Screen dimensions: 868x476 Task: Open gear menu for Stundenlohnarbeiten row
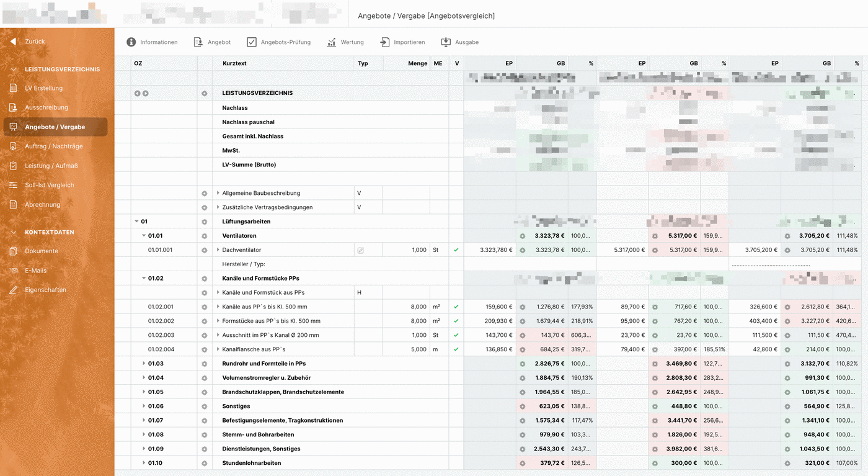[x=205, y=463]
